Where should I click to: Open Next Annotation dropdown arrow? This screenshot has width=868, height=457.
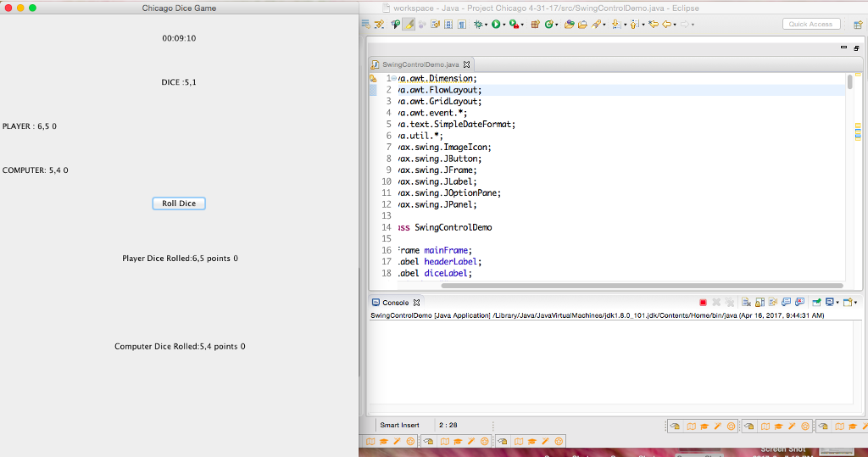coord(625,25)
